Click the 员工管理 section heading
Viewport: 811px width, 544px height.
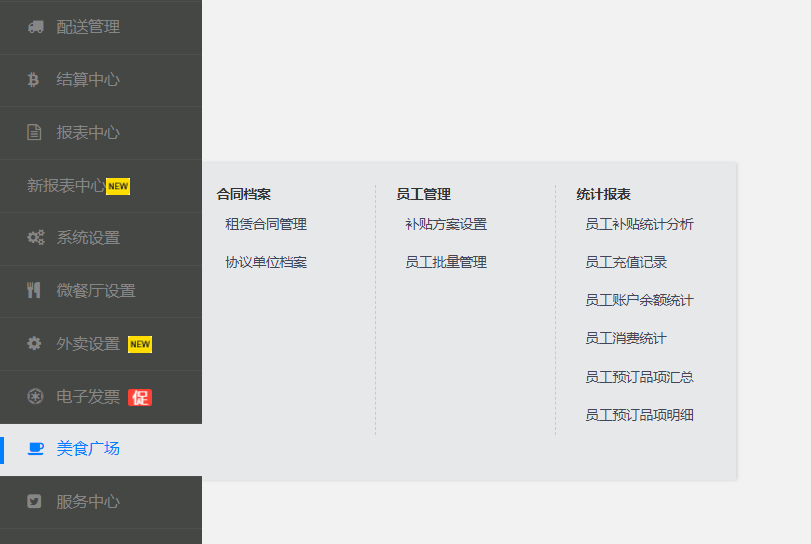click(424, 194)
